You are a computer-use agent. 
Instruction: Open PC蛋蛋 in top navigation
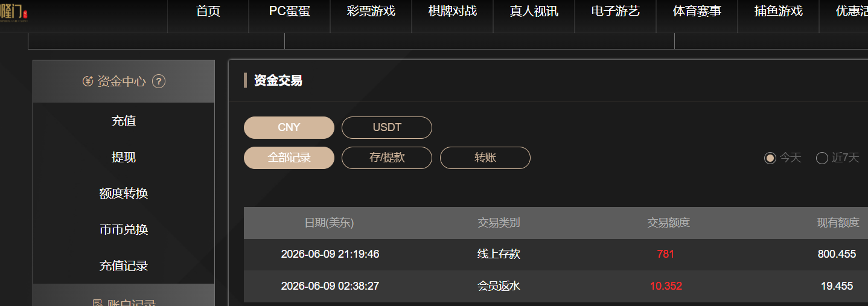[290, 11]
